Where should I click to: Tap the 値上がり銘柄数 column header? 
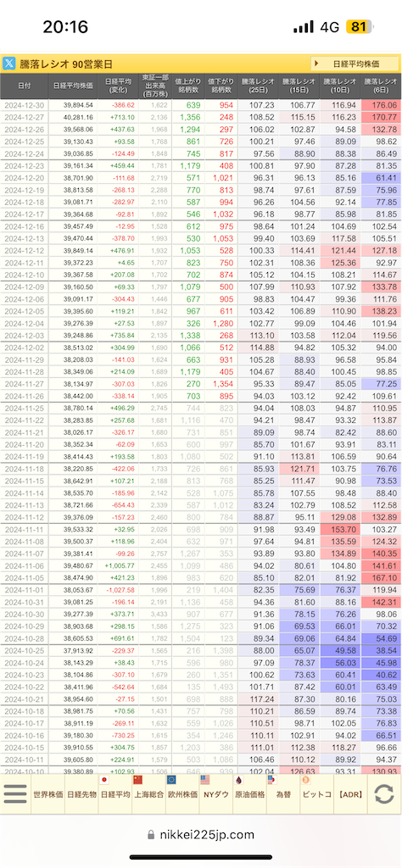click(188, 86)
